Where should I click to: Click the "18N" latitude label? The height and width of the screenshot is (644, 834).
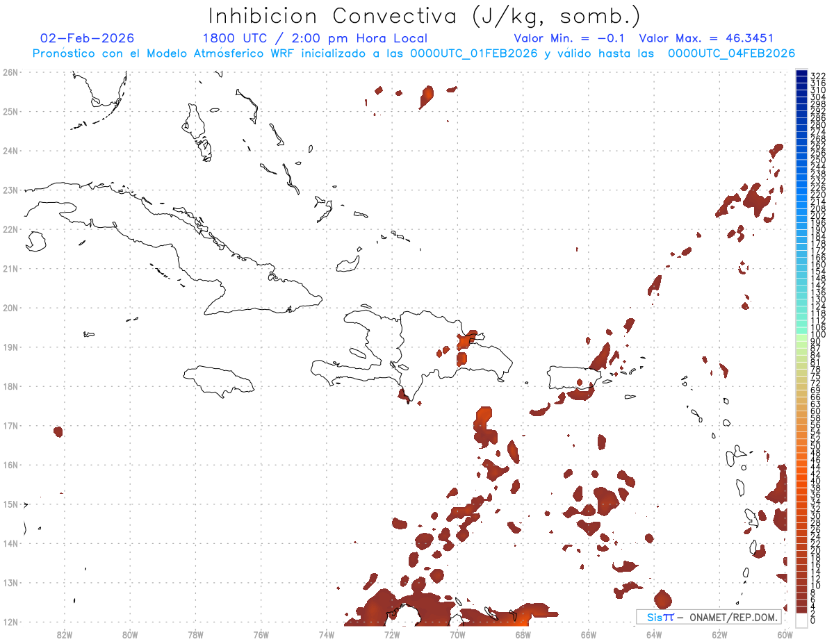tap(10, 386)
